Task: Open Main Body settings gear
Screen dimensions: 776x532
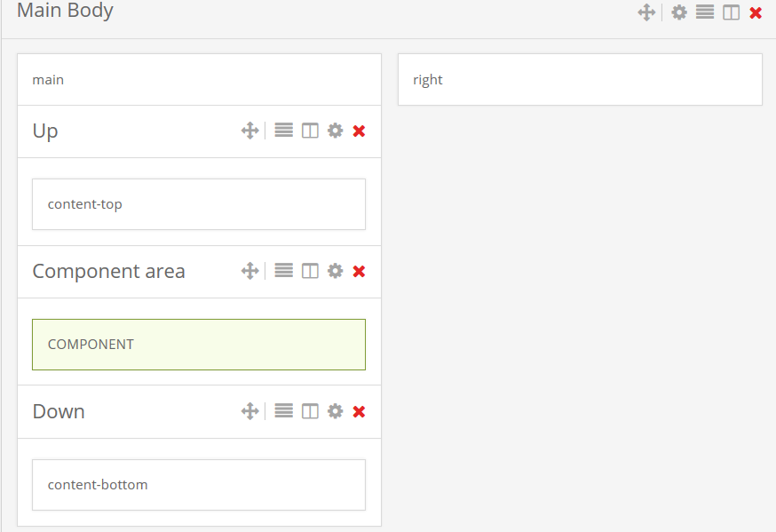Action: (679, 12)
